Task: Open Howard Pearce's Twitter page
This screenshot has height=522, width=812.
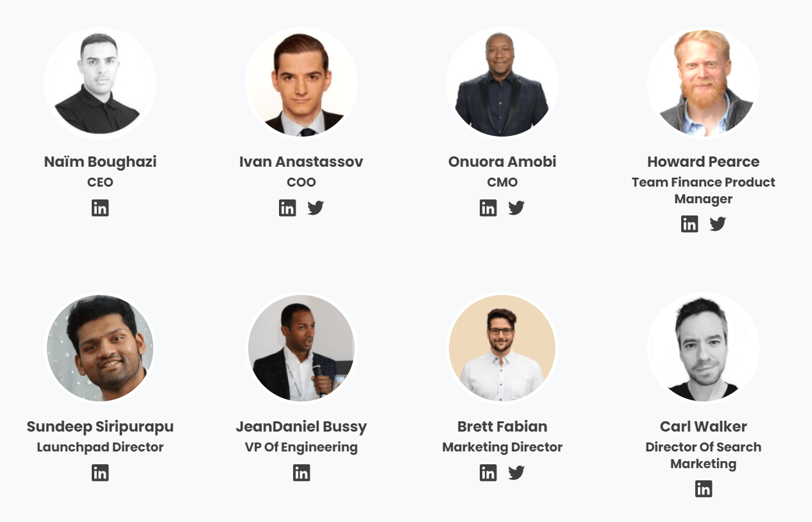Action: (x=717, y=224)
